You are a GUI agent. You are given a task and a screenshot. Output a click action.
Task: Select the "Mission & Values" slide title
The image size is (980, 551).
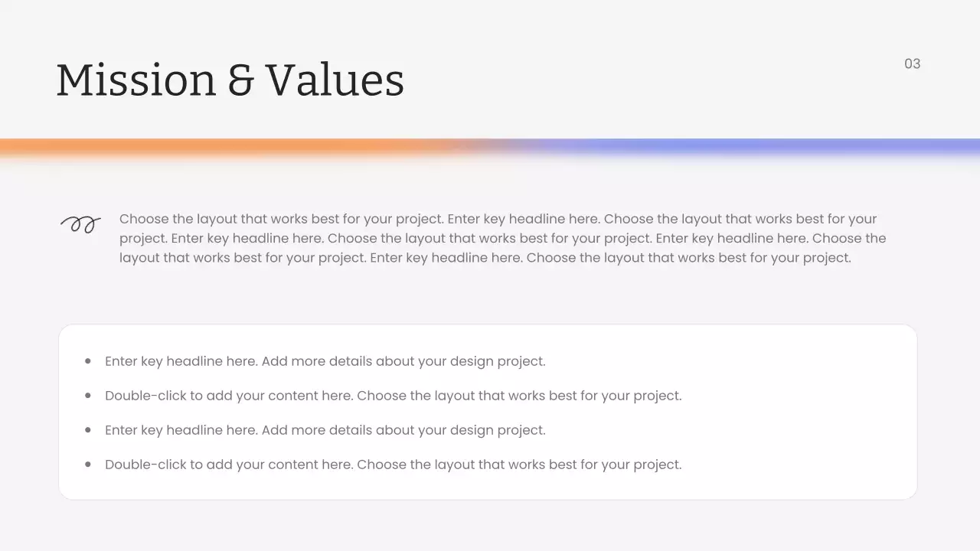pyautogui.click(x=230, y=80)
